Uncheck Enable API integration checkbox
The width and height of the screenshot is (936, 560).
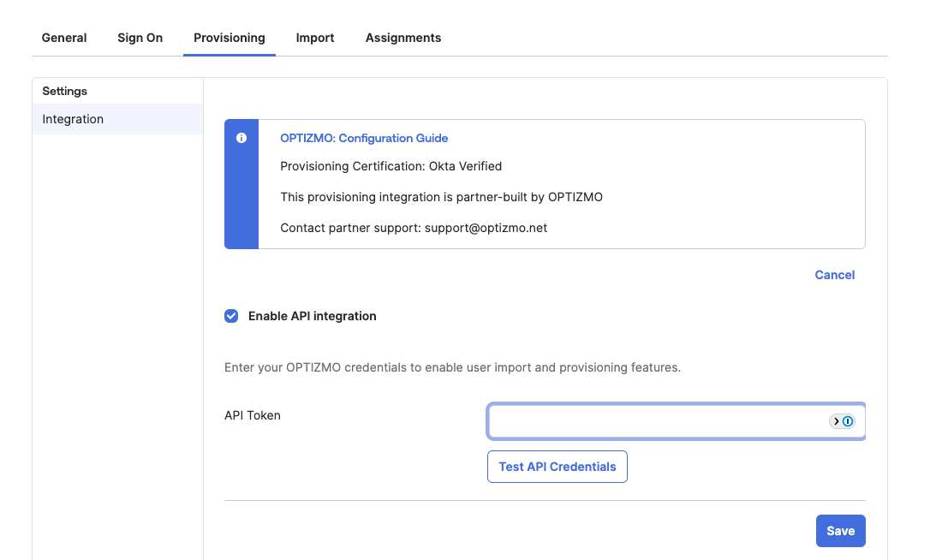[x=231, y=316]
